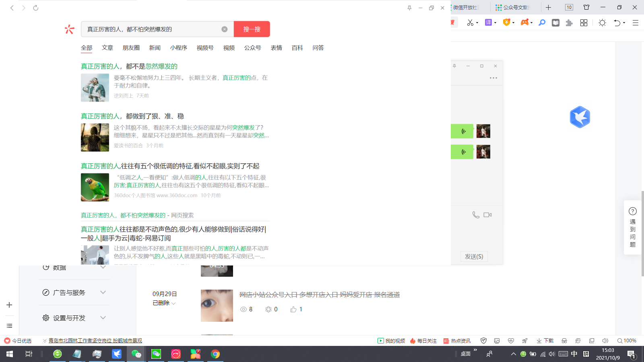Switch to the 朋友圈 tab
This screenshot has height=362, width=644.
131,48
